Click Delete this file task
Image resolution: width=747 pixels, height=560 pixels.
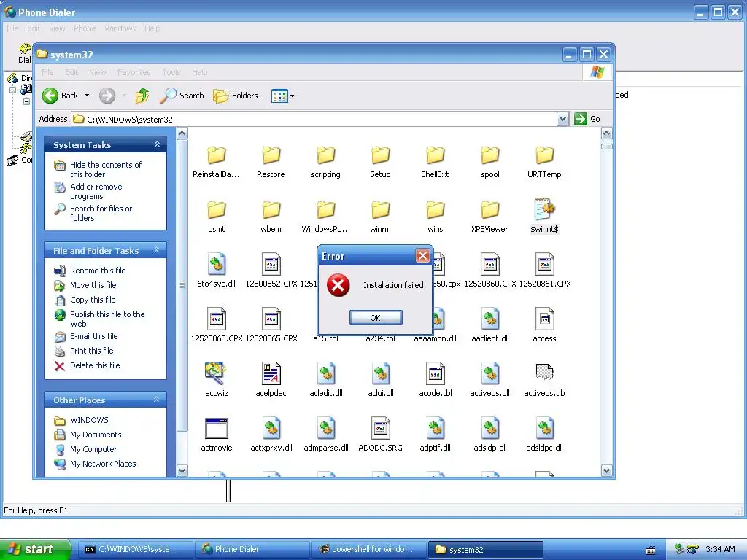(95, 365)
